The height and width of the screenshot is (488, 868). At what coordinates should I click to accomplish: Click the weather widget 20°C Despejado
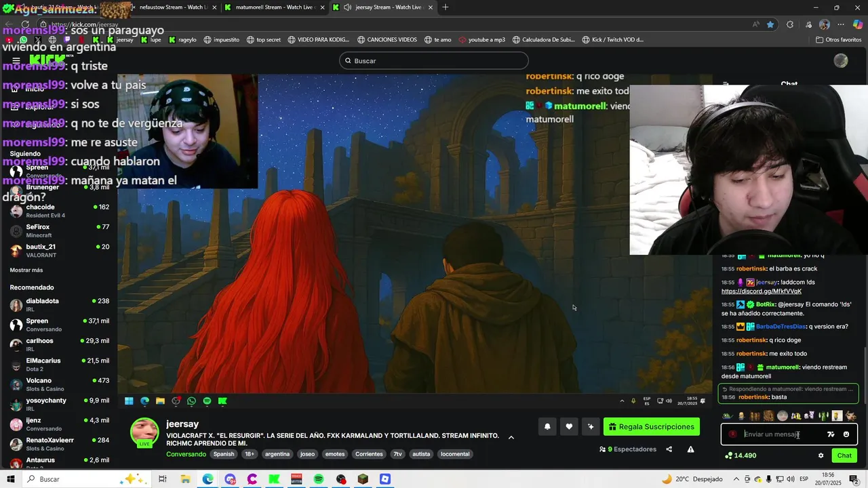692,479
